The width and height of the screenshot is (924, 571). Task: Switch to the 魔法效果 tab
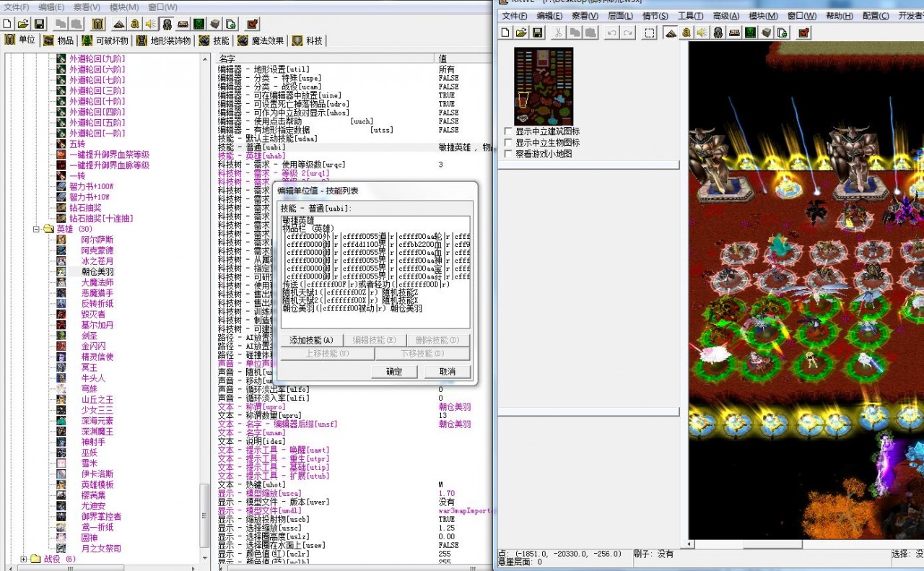tap(260, 40)
